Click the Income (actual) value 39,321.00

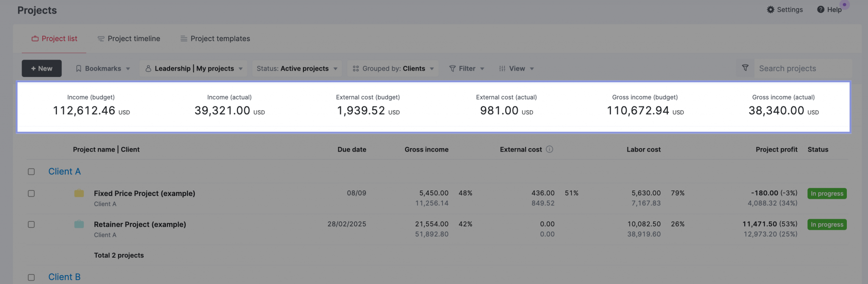(x=222, y=110)
